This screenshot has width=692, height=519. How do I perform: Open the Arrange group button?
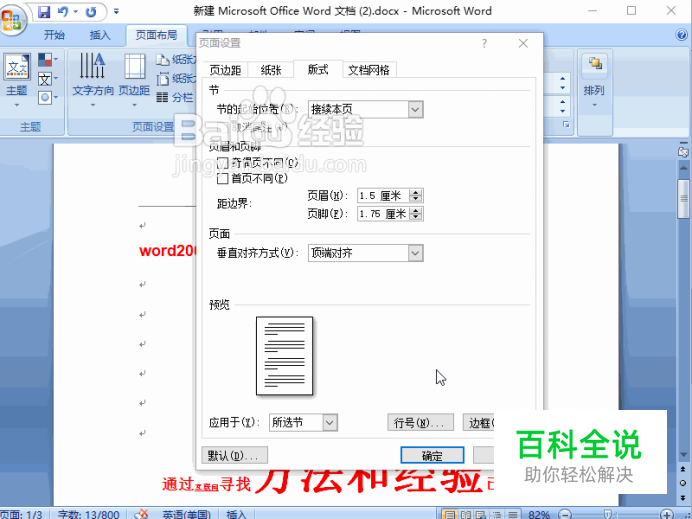[594, 79]
